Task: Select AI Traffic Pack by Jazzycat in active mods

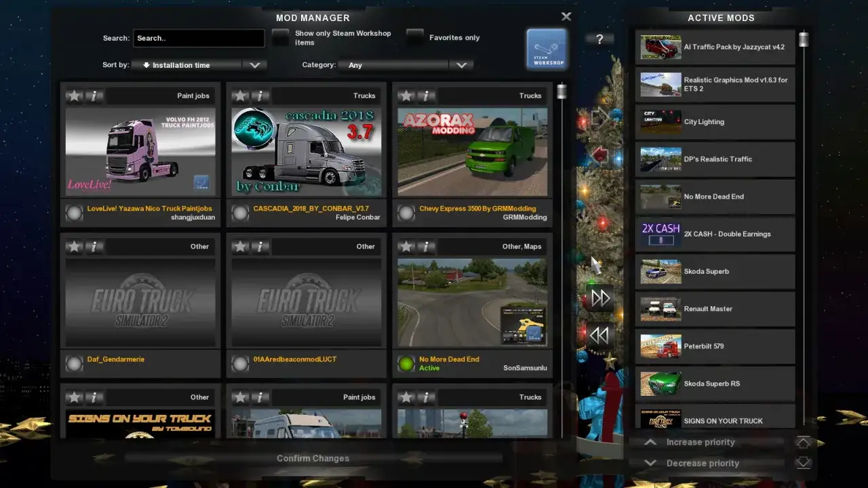Action: (715, 47)
